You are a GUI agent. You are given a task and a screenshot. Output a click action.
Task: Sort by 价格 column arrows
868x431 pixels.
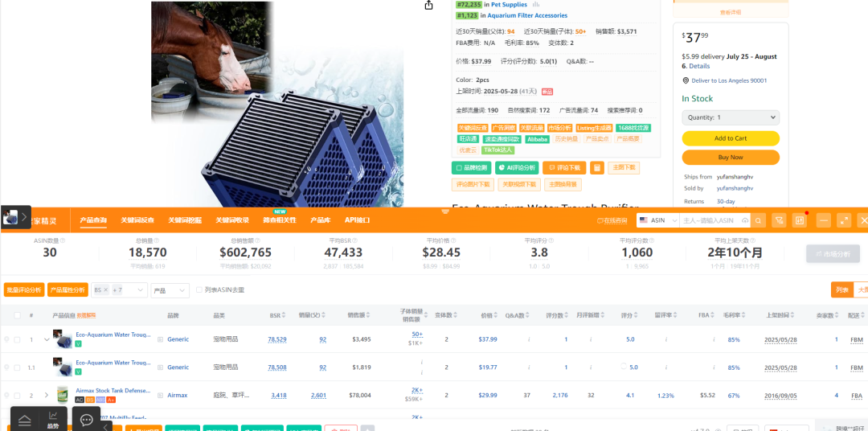(x=495, y=315)
